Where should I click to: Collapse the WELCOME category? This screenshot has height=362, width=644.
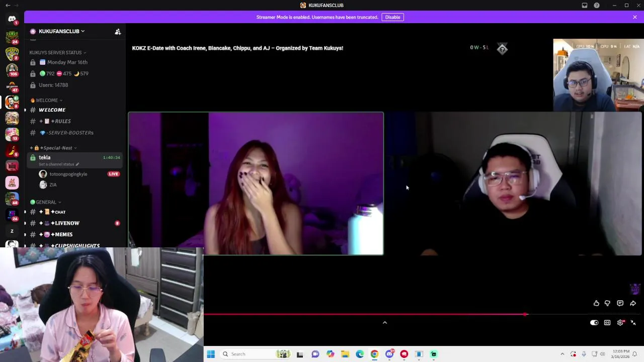46,100
